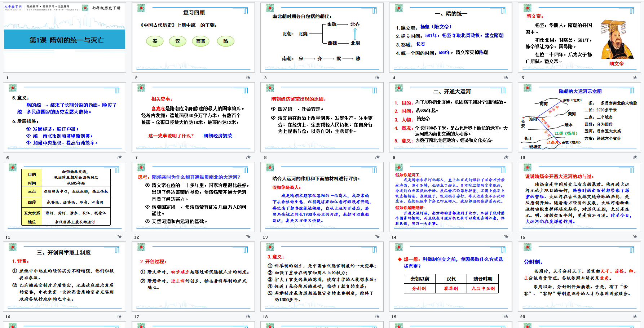Select the 一、隋的统一 slide thumbnail
This screenshot has height=328, width=644.
(451, 38)
